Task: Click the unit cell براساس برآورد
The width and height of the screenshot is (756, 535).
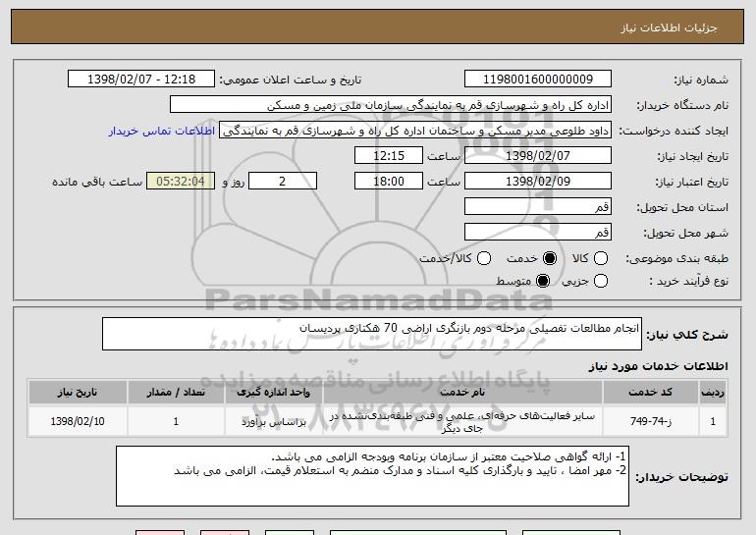Action: click(273, 422)
